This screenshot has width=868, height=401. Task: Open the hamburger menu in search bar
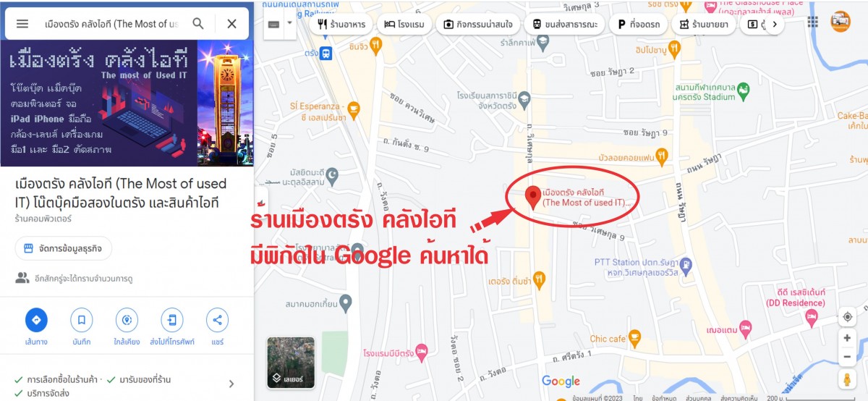tap(22, 24)
